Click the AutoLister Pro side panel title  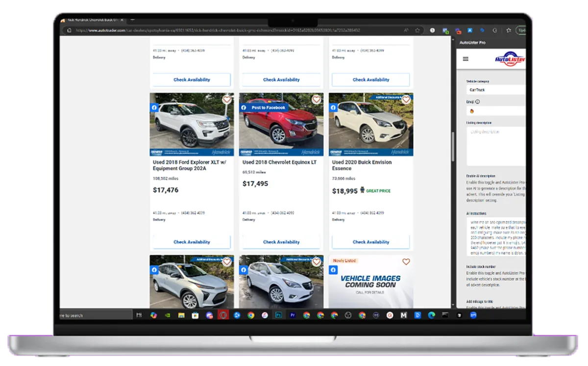pyautogui.click(x=472, y=43)
